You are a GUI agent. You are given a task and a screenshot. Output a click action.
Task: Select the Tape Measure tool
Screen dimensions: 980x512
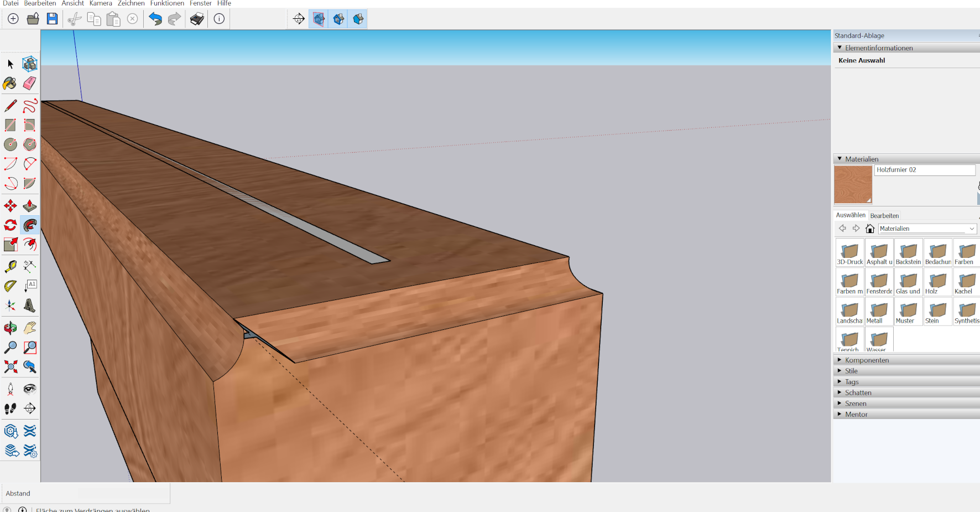pos(10,267)
